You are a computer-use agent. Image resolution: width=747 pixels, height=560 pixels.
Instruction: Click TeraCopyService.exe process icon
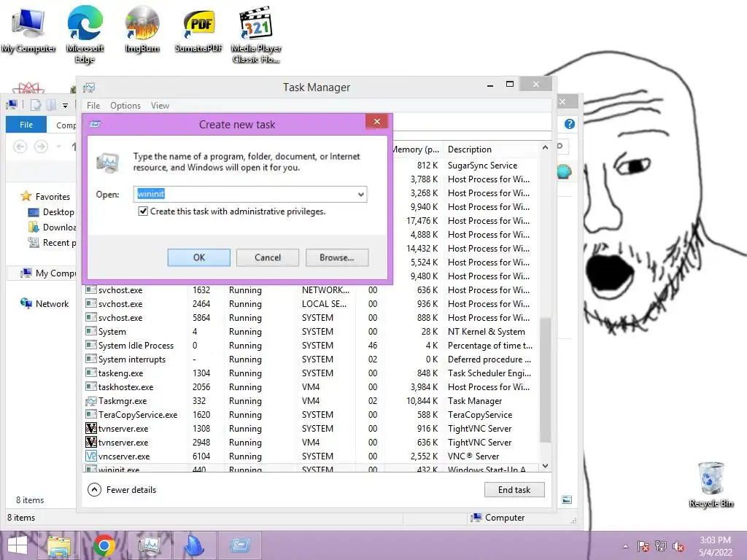tap(91, 415)
